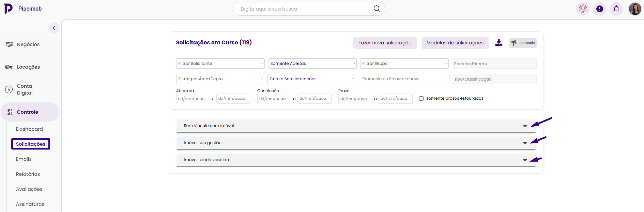This screenshot has width=644, height=212.
Task: Collapse the sidebar with chevron button
Action: [x=54, y=28]
